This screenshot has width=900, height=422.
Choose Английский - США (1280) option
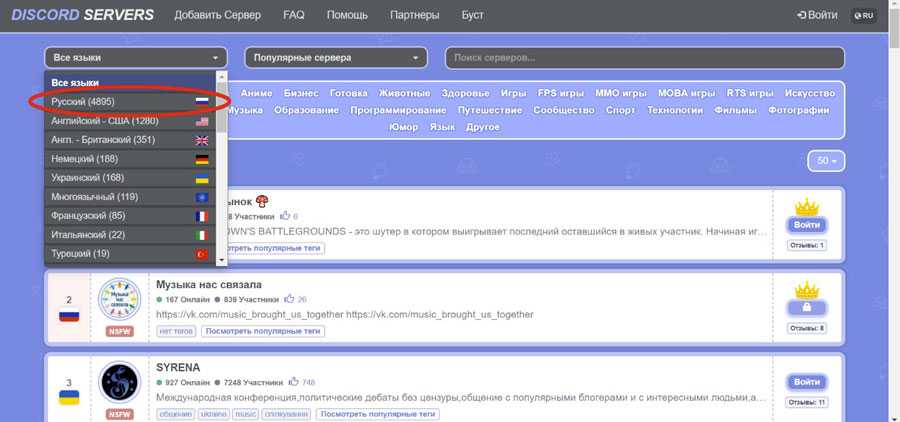(130, 121)
